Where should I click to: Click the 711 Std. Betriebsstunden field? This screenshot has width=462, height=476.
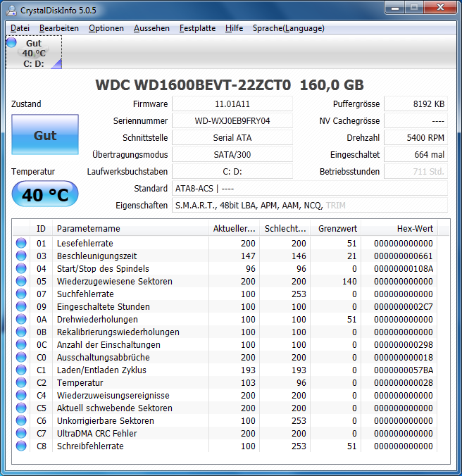point(416,172)
